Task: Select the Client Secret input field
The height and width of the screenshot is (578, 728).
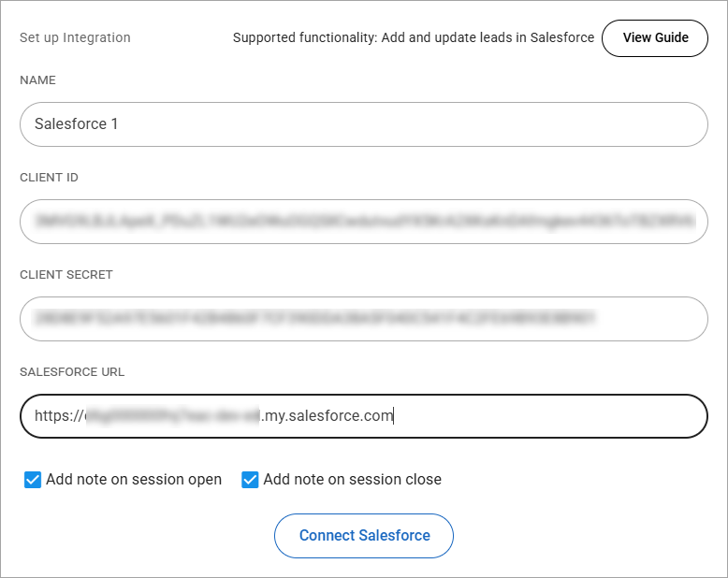Action: (363, 319)
